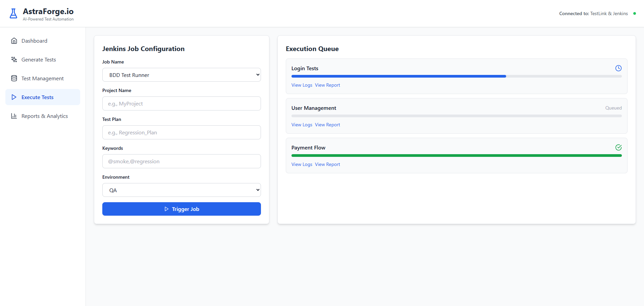644x306 pixels.
Task: View Logs for User Management
Action: (302, 125)
